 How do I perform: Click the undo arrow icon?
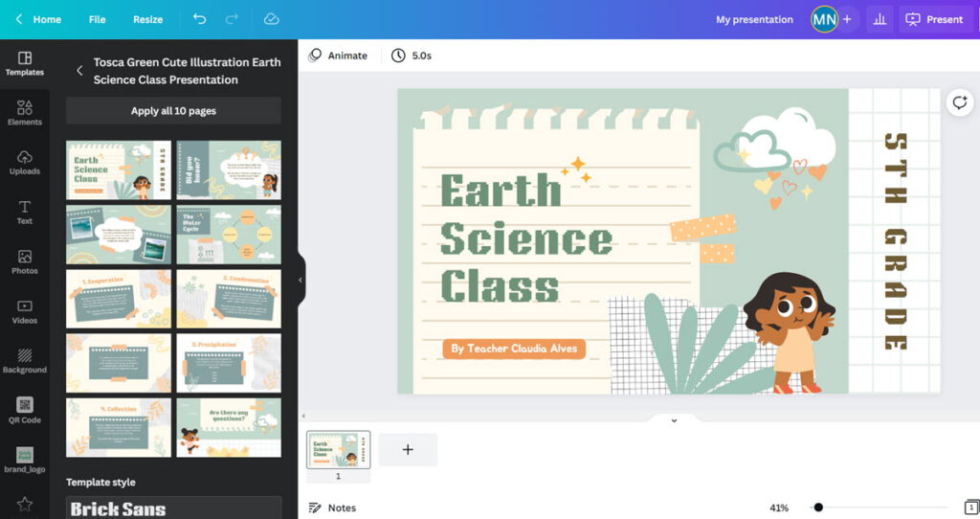[x=199, y=19]
